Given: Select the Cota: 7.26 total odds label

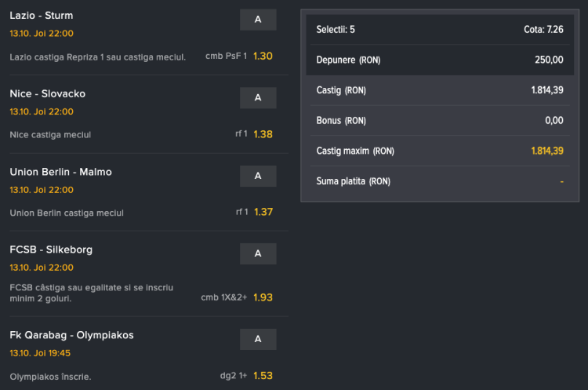Looking at the screenshot, I should pos(543,30).
